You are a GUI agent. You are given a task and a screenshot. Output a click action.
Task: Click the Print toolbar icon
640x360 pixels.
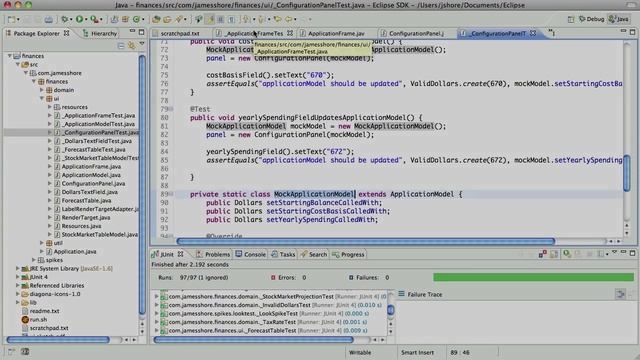[49, 19]
